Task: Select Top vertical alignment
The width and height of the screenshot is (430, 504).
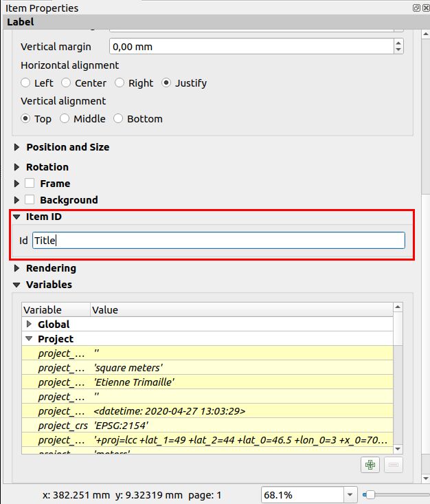Action: click(x=25, y=118)
